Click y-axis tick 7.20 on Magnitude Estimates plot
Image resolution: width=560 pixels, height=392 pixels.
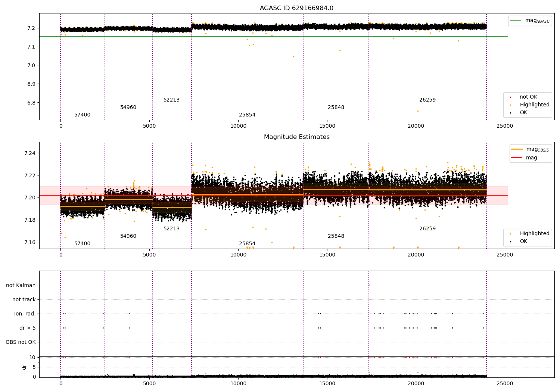pos(30,197)
